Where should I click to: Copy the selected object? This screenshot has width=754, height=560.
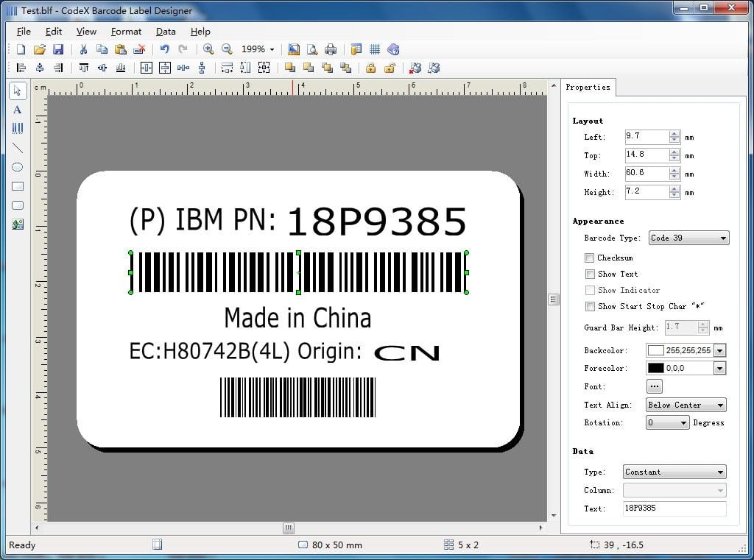[102, 49]
